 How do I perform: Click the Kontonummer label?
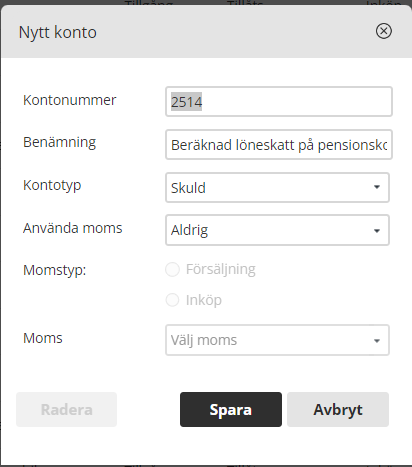[69, 100]
